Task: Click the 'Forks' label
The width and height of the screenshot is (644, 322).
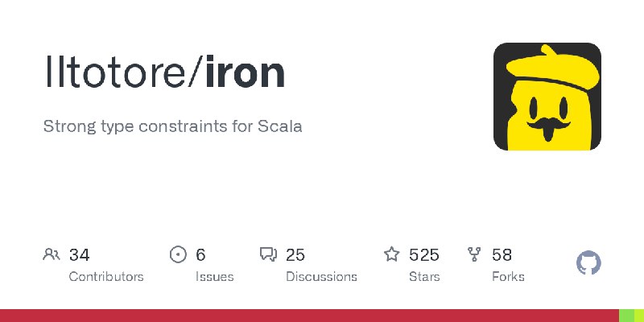Action: [x=508, y=277]
